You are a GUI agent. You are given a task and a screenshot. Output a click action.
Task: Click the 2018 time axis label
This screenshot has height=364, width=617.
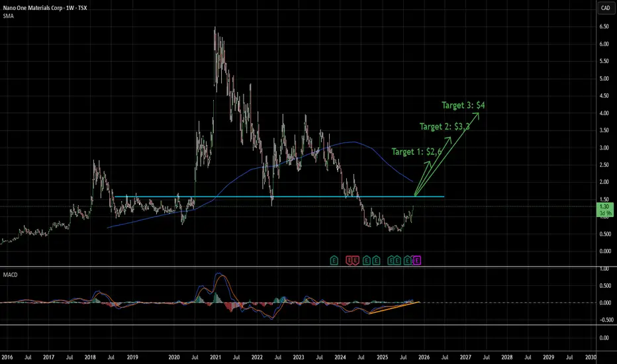[90, 357]
